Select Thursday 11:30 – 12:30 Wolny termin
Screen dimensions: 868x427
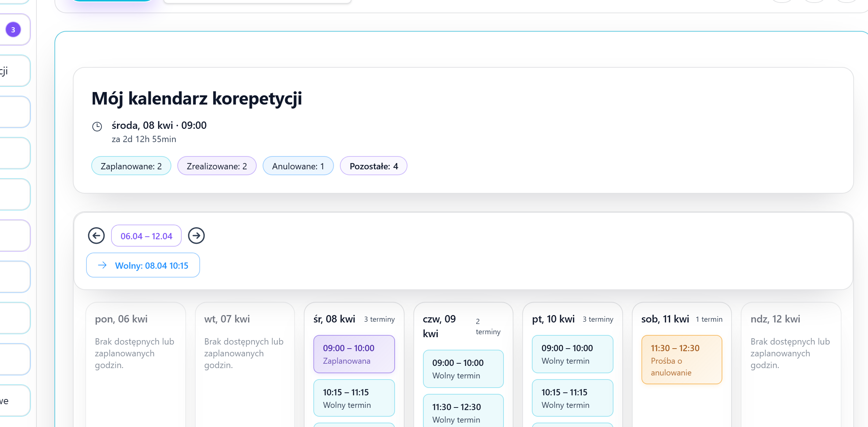[463, 411]
